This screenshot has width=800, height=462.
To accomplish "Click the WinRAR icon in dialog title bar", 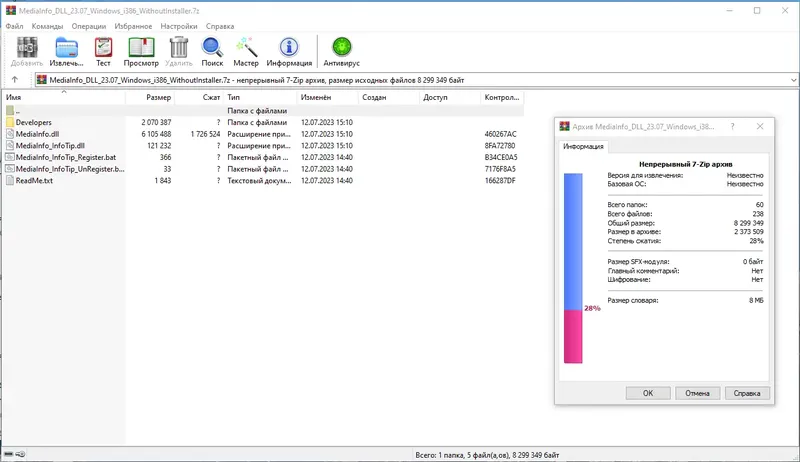I will pyautogui.click(x=564, y=126).
